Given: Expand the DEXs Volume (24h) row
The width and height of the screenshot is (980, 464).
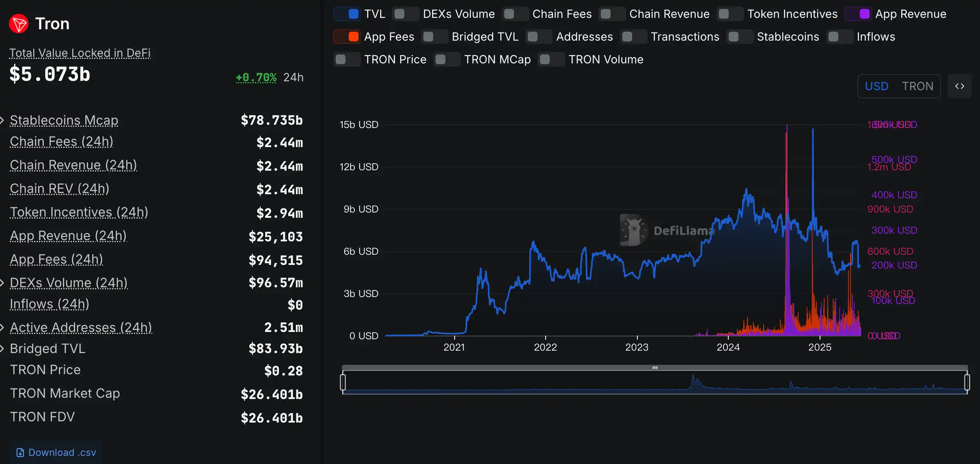Looking at the screenshot, I should 2,283.
